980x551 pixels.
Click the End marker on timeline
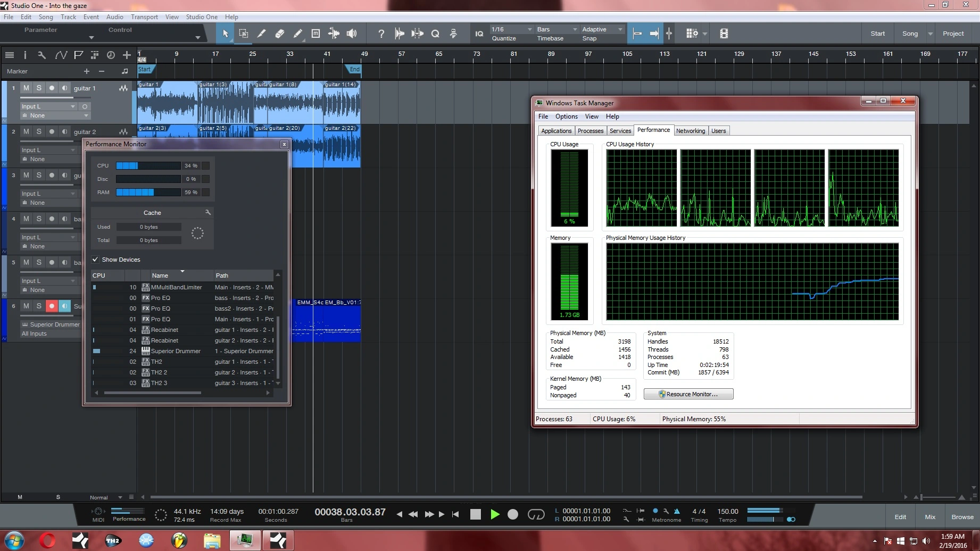pyautogui.click(x=353, y=69)
